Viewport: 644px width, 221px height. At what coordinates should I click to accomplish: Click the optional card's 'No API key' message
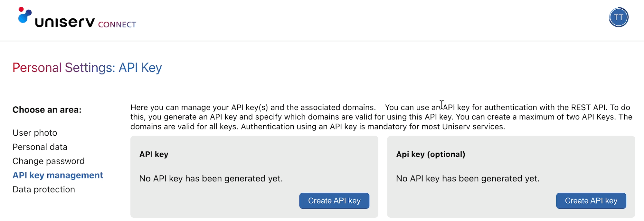468,178
